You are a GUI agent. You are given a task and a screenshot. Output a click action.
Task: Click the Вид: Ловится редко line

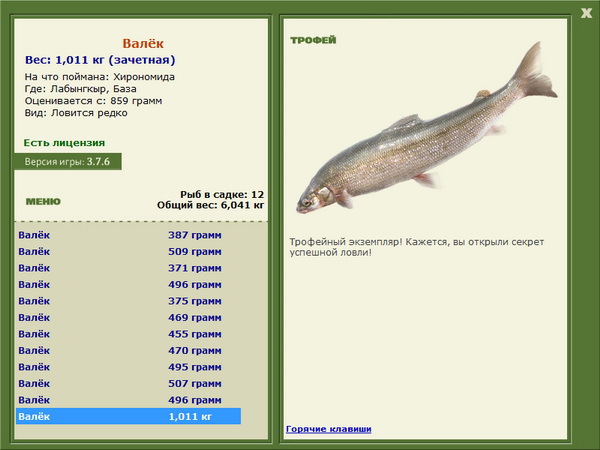click(x=76, y=113)
